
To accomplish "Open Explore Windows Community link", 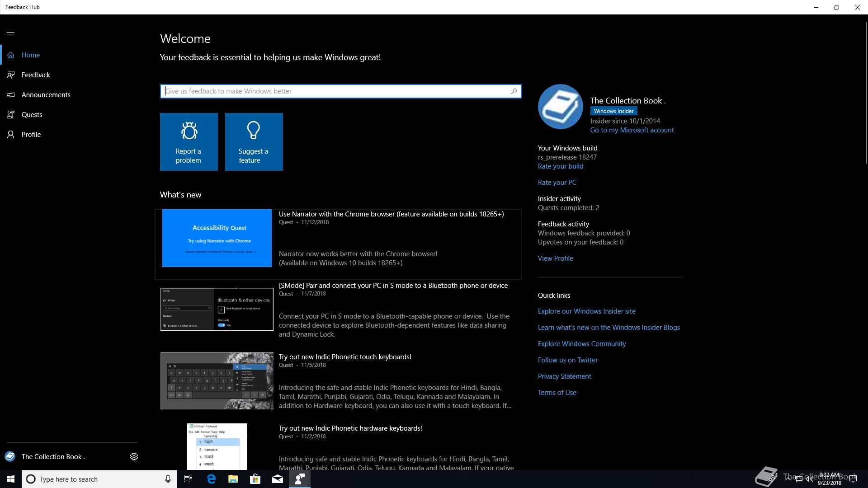I will (x=582, y=344).
